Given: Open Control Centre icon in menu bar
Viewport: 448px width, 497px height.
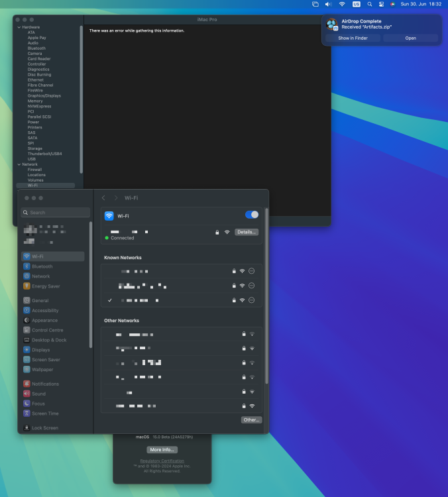Looking at the screenshot, I should tap(381, 4).
